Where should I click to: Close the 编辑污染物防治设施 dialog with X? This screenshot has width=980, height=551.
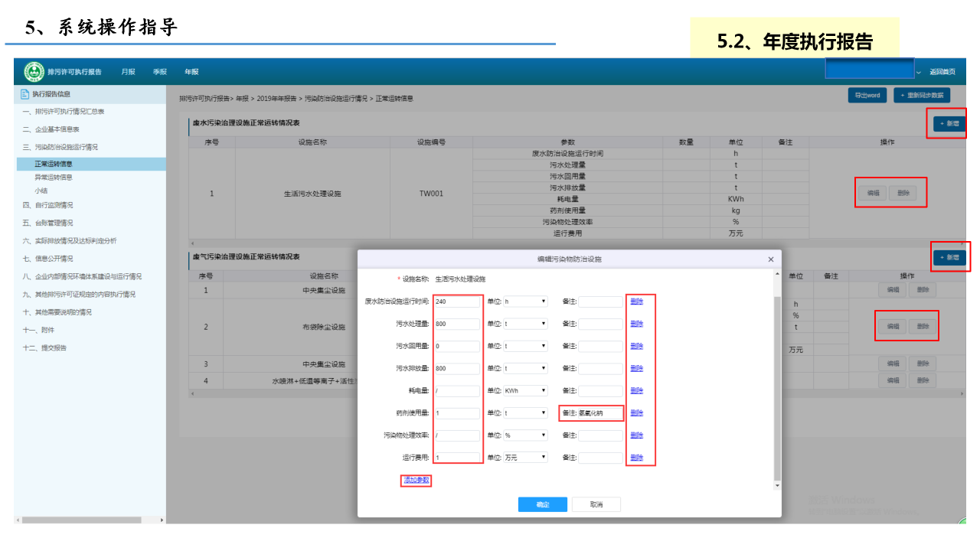pyautogui.click(x=770, y=259)
